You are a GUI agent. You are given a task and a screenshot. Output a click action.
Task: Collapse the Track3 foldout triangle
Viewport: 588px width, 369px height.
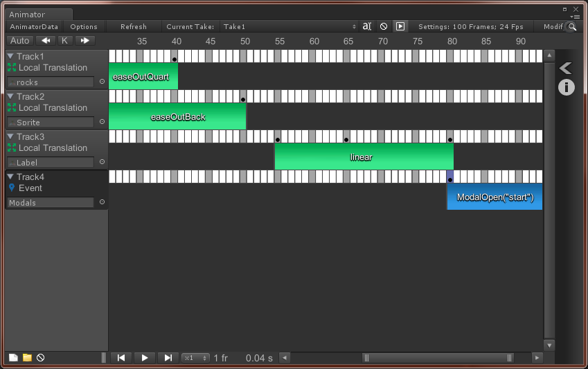pyautogui.click(x=10, y=136)
